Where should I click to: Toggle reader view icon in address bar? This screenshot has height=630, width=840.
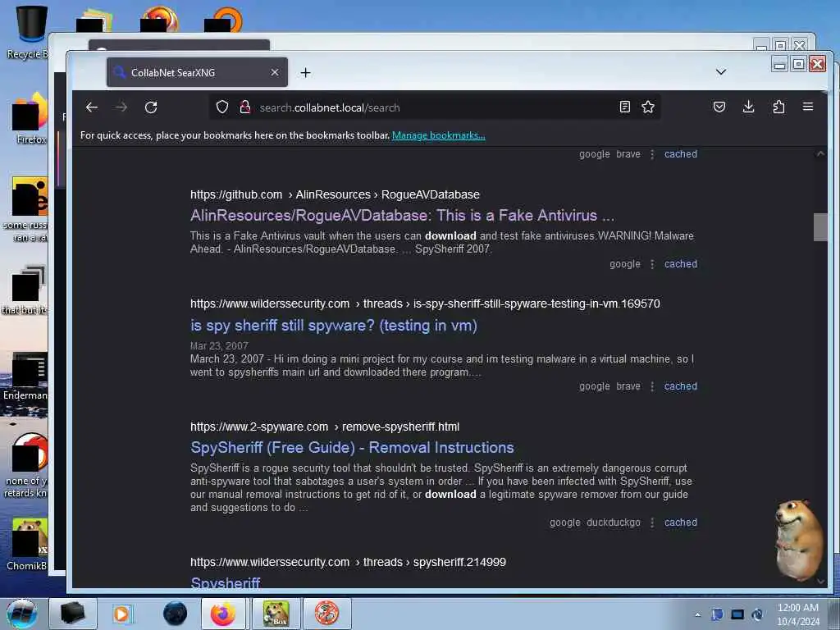(624, 107)
